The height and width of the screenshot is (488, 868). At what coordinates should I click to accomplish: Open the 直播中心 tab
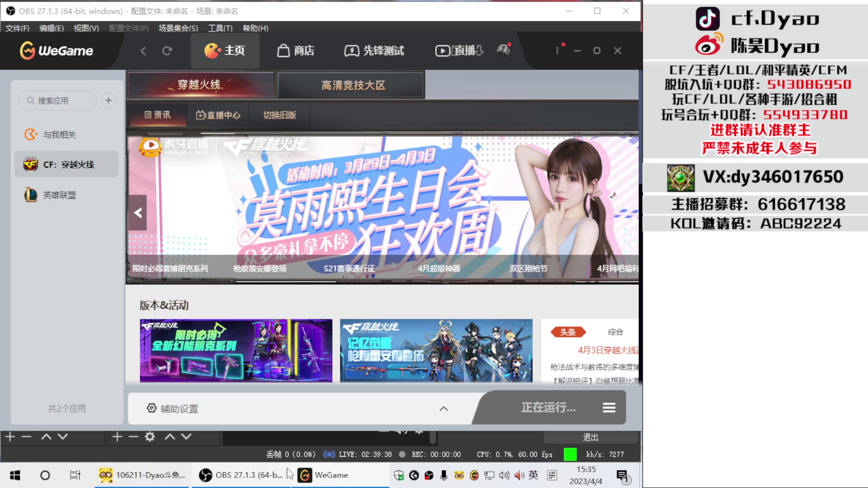click(218, 115)
